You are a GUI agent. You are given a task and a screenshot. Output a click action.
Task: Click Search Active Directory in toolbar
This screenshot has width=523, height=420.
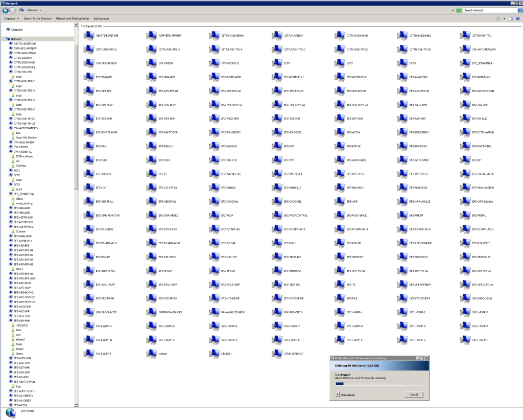click(x=37, y=18)
